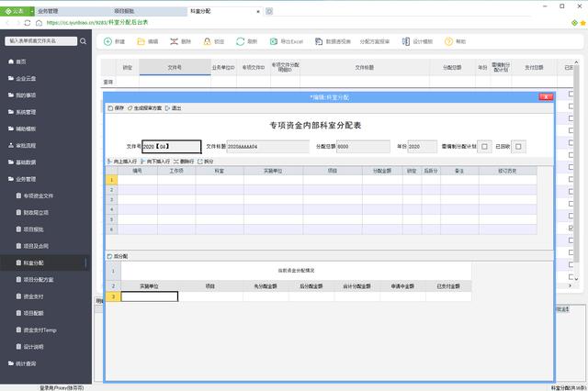Image resolution: width=588 pixels, height=391 pixels.
Task: Click the browser reload icon beside the address bar
Action: click(x=28, y=23)
